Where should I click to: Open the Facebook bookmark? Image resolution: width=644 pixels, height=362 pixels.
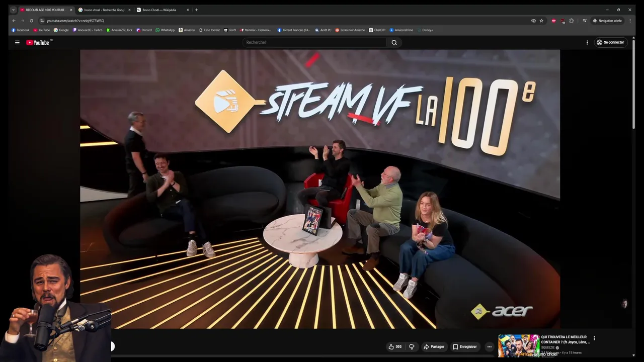pyautogui.click(x=21, y=30)
